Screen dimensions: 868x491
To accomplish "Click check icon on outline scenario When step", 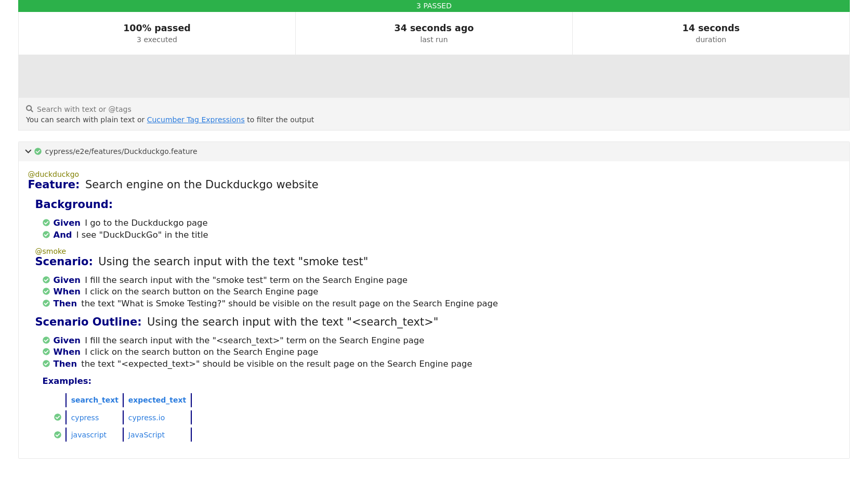I will pyautogui.click(x=46, y=352).
